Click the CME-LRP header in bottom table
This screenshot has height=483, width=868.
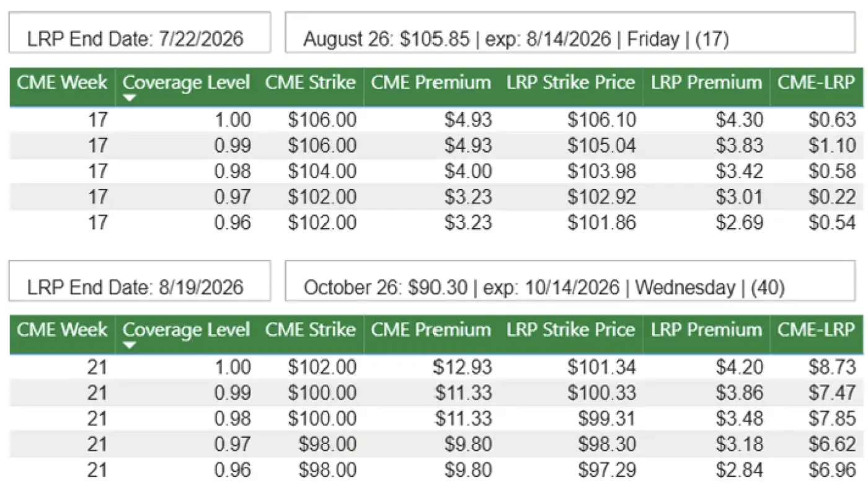[x=816, y=330]
